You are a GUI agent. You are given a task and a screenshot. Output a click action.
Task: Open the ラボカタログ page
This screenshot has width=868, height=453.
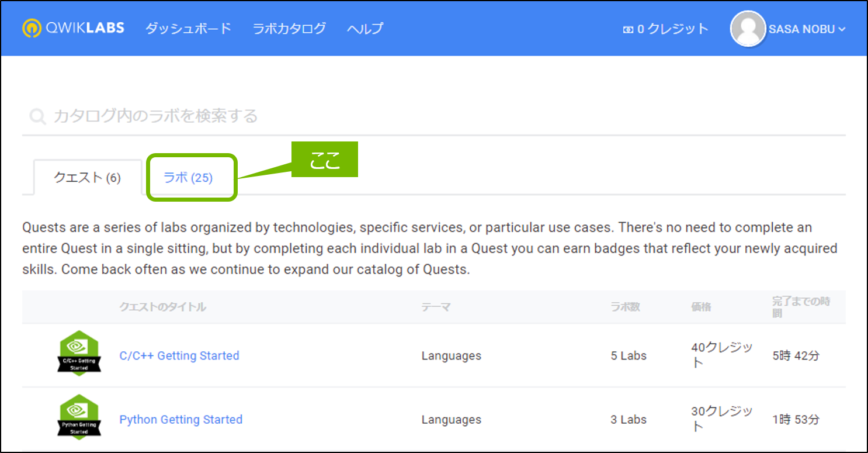289,28
